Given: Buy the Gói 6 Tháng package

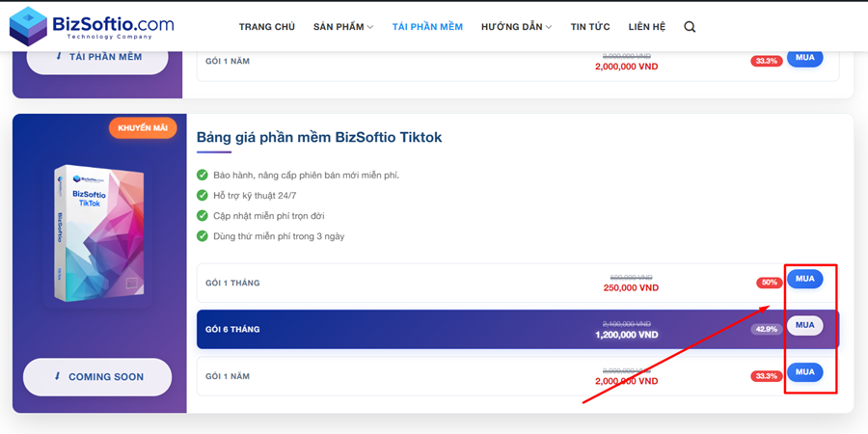Looking at the screenshot, I should [805, 326].
